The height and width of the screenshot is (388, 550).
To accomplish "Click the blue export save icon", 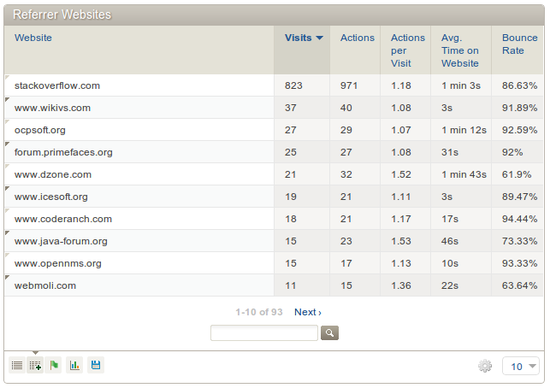I will pyautogui.click(x=95, y=365).
